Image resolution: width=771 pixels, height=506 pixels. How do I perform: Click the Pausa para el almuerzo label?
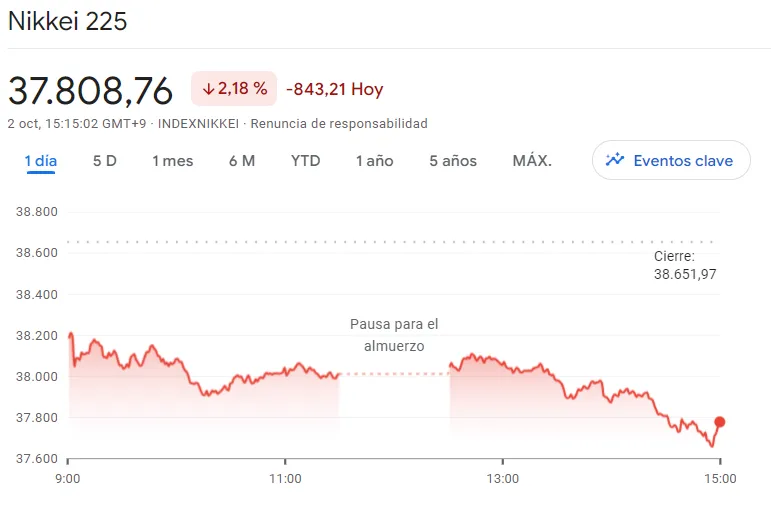click(x=394, y=335)
